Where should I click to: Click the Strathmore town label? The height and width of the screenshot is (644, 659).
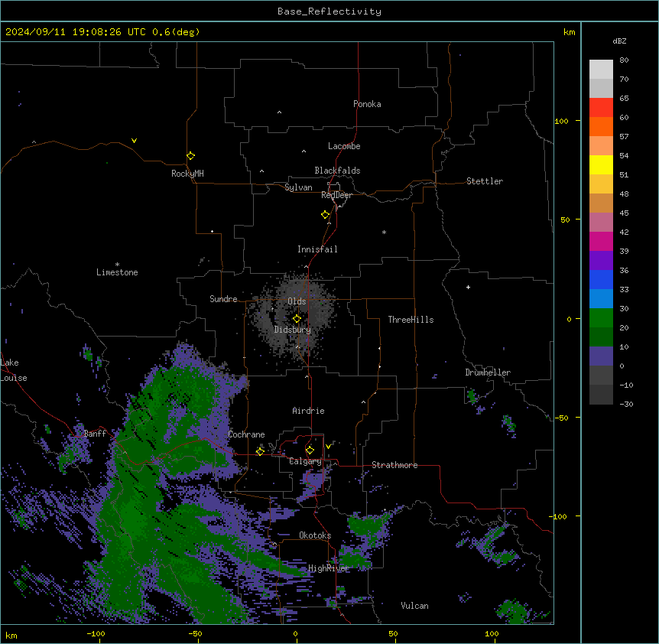(394, 465)
